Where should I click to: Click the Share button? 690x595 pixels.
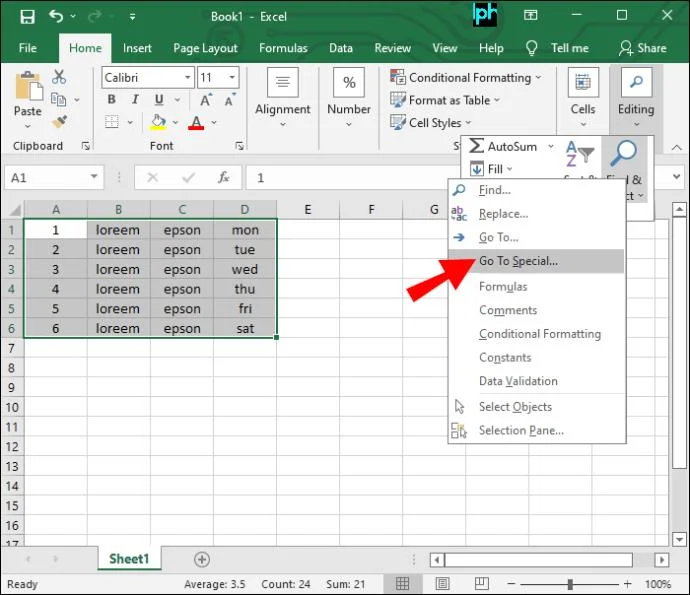(x=642, y=48)
